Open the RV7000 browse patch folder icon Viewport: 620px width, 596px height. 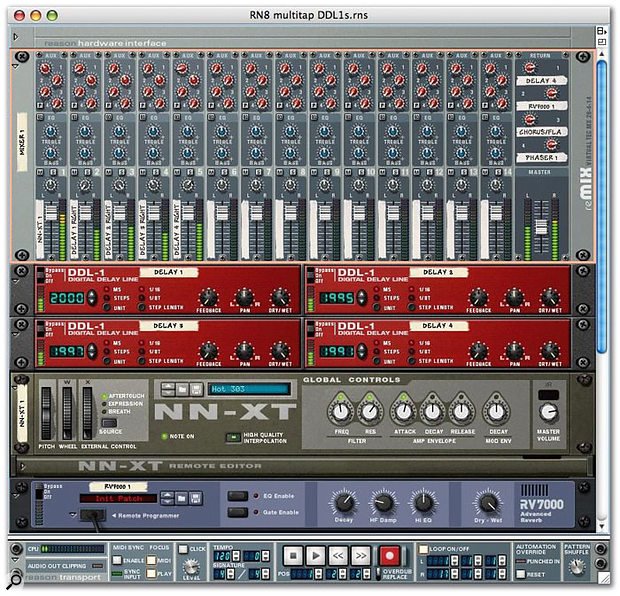click(181, 498)
